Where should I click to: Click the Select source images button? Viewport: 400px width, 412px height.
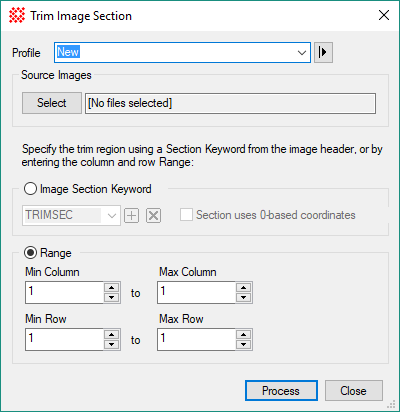pos(52,103)
